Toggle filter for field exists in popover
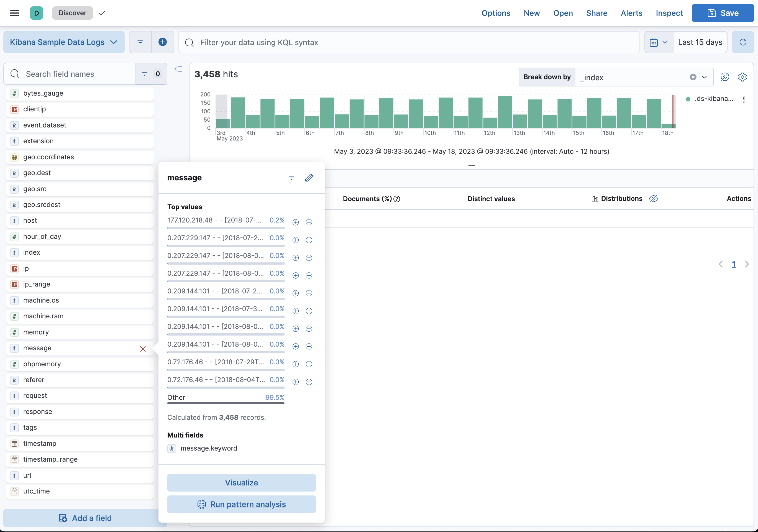758x532 pixels. [291, 178]
